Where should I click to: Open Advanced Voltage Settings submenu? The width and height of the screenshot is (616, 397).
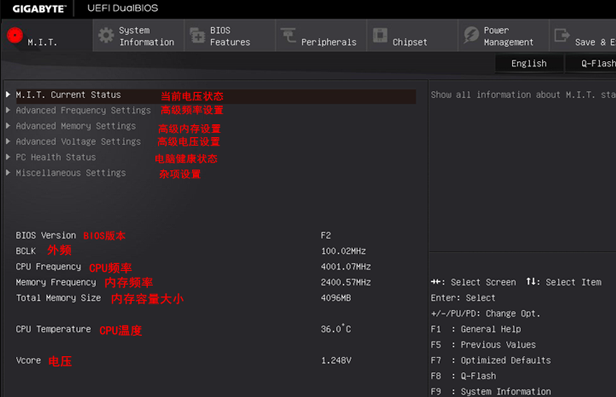78,142
